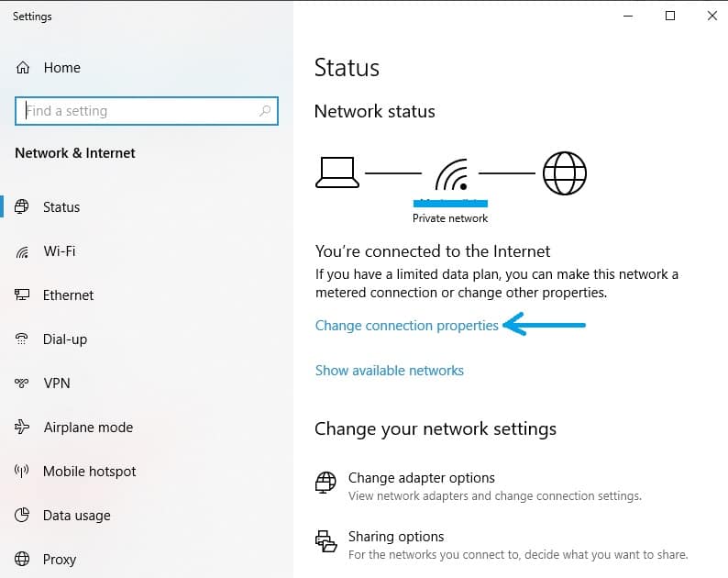Click the Data usage pie icon

[23, 516]
